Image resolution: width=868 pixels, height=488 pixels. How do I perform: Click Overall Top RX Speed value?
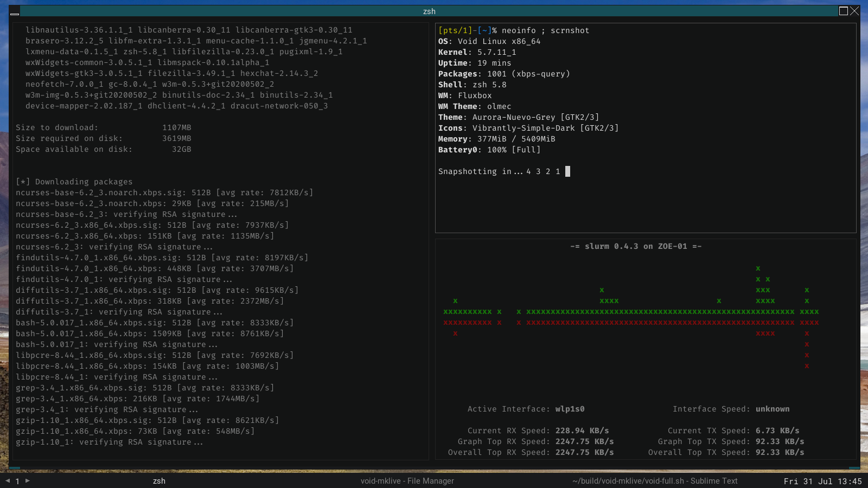584,452
